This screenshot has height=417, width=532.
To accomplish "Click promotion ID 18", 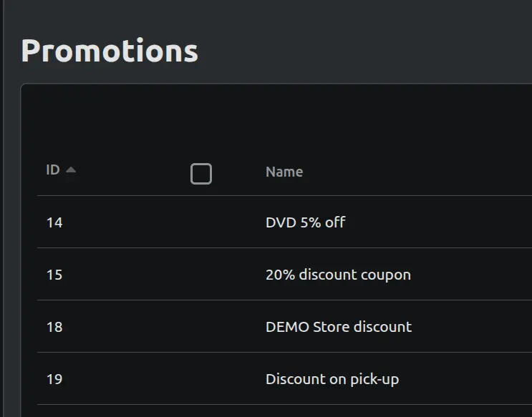I will pyautogui.click(x=54, y=327).
